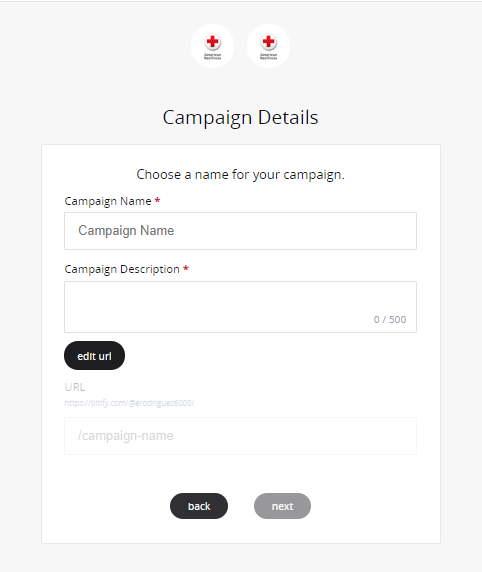Go back using the back button
This screenshot has width=482, height=572.
click(199, 506)
